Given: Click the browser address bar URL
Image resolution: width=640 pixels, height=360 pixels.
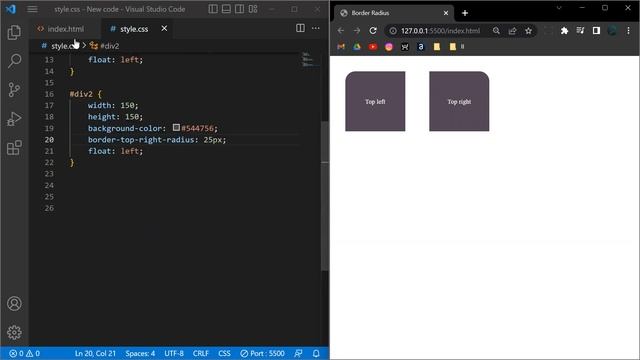Looking at the screenshot, I should (x=440, y=31).
